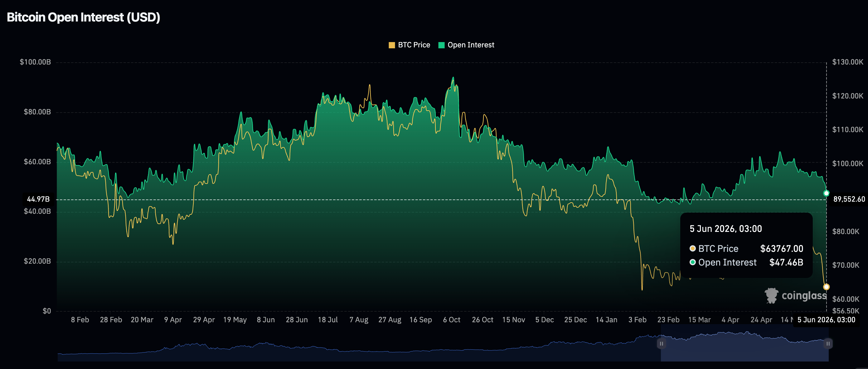Screen dimensions: 868x369
Task: Click the yellow BTC Price legend swatch
Action: pyautogui.click(x=391, y=45)
